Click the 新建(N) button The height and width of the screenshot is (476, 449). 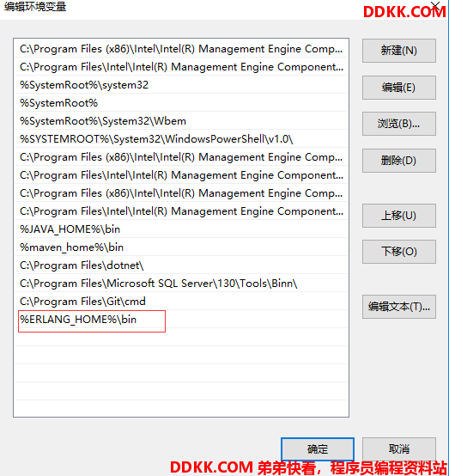pyautogui.click(x=399, y=51)
